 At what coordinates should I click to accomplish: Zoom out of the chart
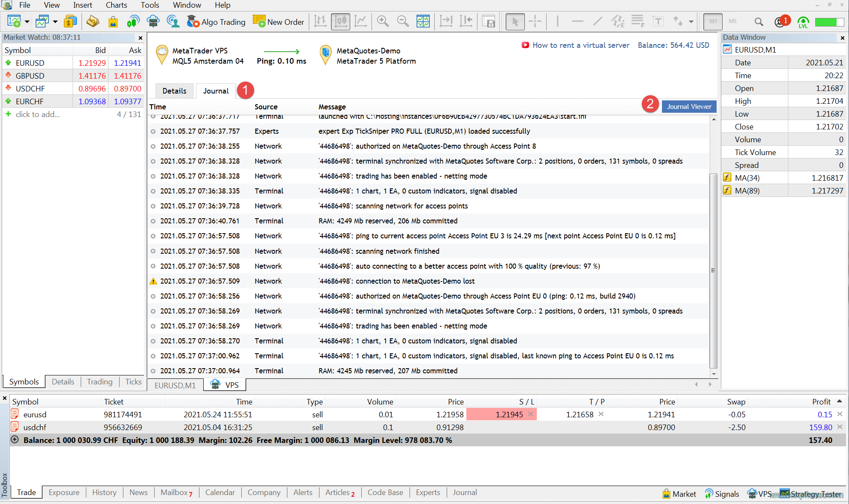pos(403,21)
